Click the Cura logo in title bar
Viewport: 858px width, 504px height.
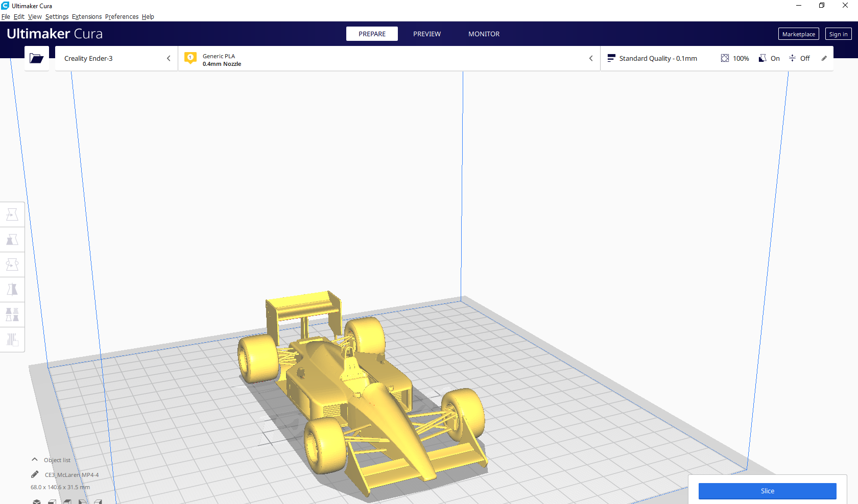coord(5,6)
